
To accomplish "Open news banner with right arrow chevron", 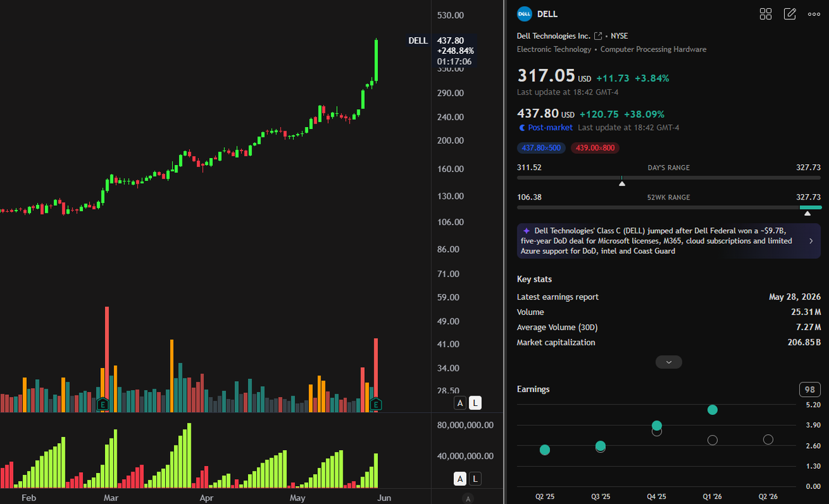I will pyautogui.click(x=810, y=241).
